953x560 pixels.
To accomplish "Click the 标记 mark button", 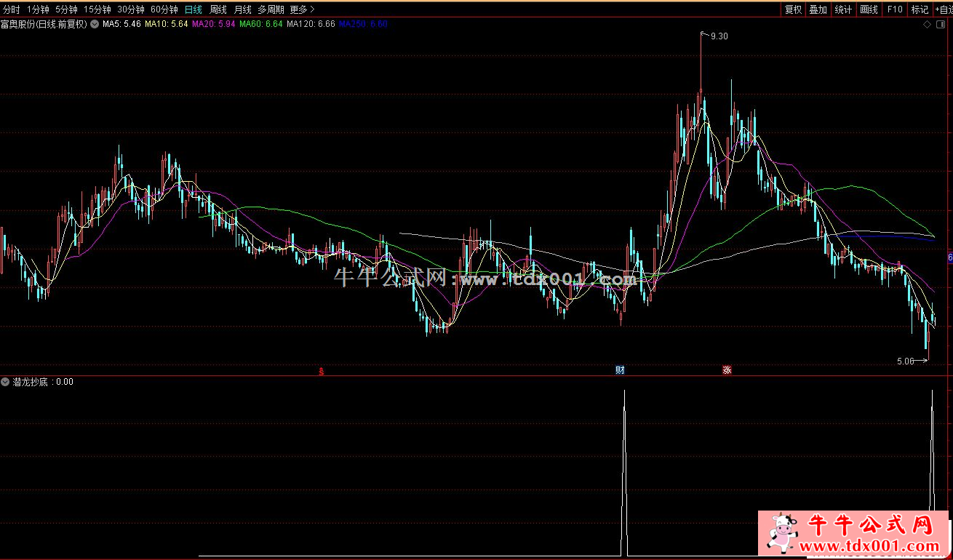I will pos(920,9).
